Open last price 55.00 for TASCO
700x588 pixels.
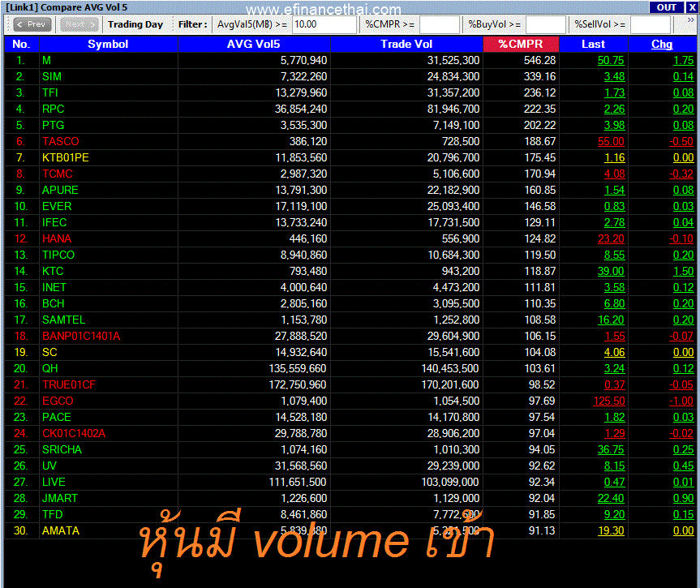[x=611, y=142]
